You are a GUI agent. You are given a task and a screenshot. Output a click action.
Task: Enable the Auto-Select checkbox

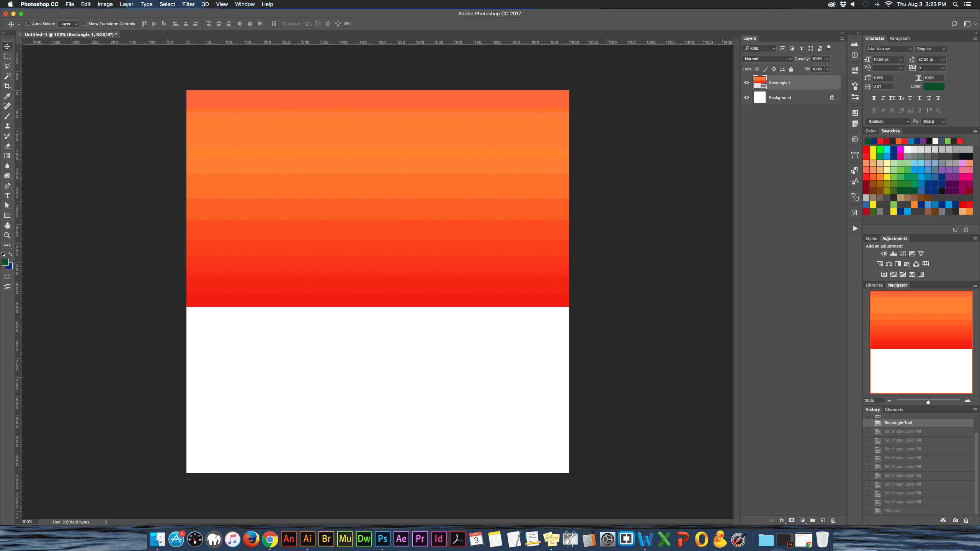click(x=28, y=24)
